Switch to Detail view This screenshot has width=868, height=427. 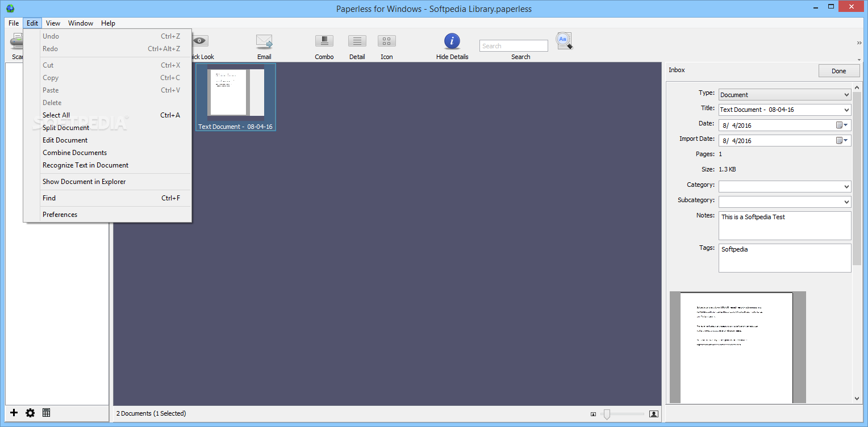pyautogui.click(x=357, y=41)
